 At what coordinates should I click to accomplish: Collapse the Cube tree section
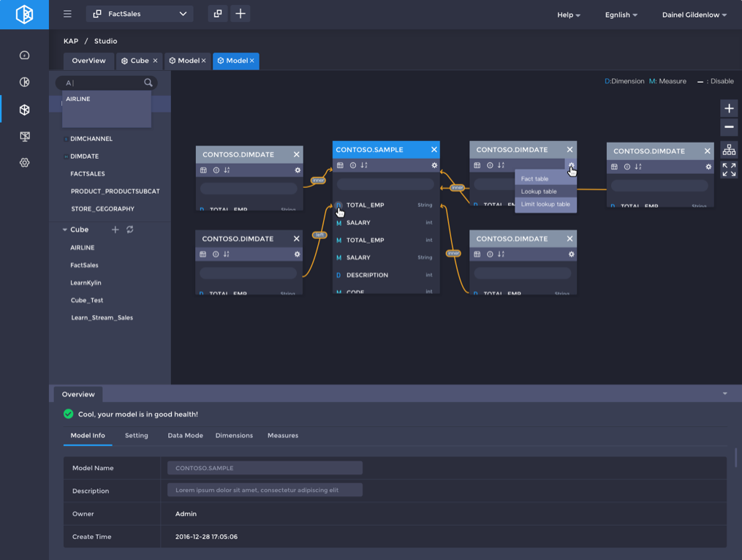[65, 230]
